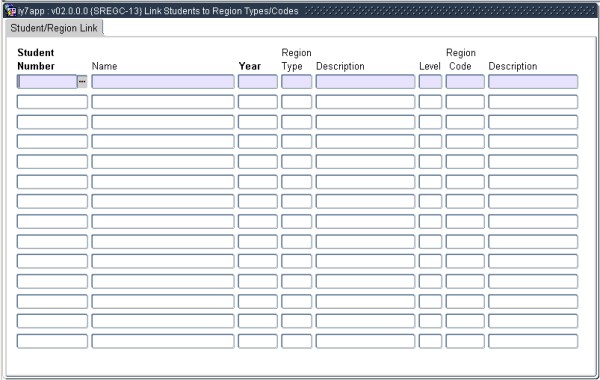Click the Region Code field in second row

click(x=465, y=102)
